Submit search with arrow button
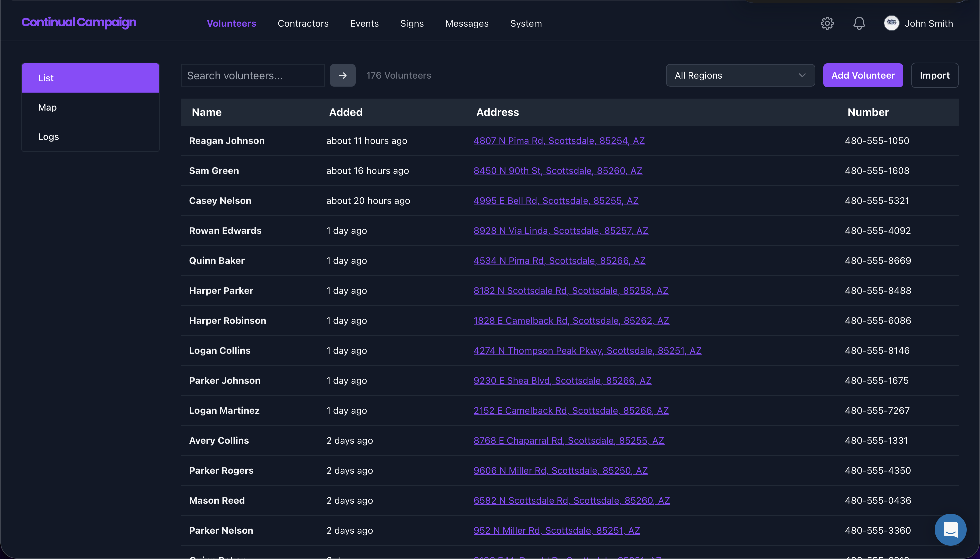 point(342,75)
